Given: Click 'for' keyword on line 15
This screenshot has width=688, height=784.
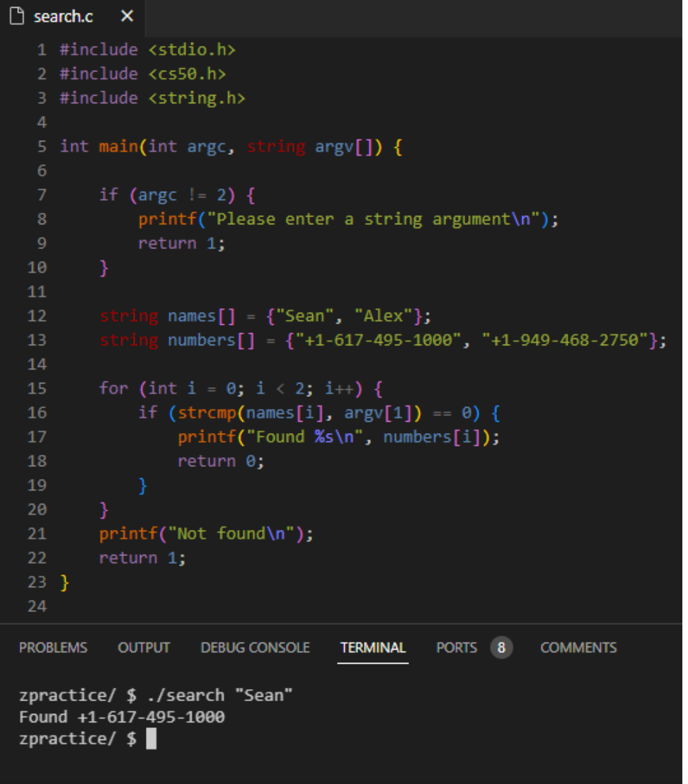Looking at the screenshot, I should tap(113, 388).
